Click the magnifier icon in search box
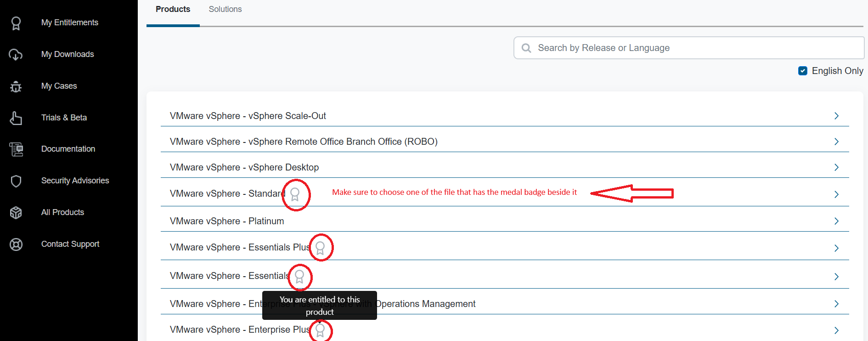Screen dimensions: 868x341 [x=526, y=48]
